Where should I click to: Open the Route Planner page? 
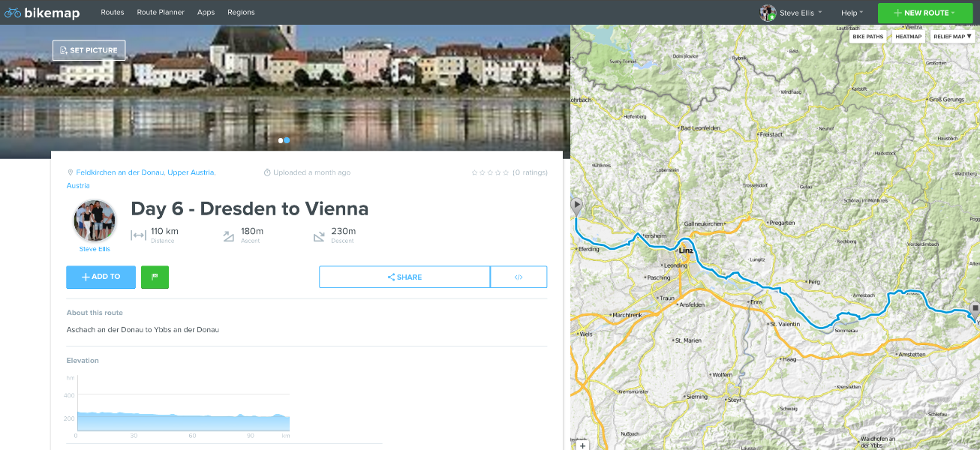(161, 13)
